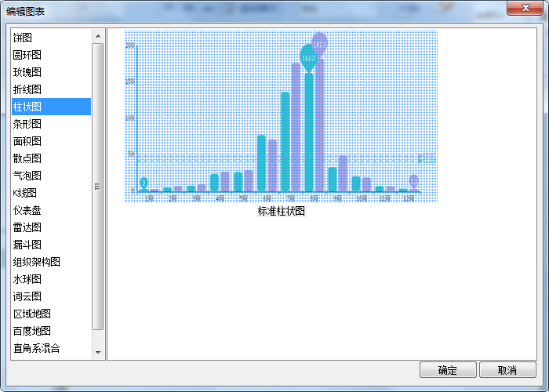Select 圆环图 in the chart list
549x392 pixels.
(28, 55)
